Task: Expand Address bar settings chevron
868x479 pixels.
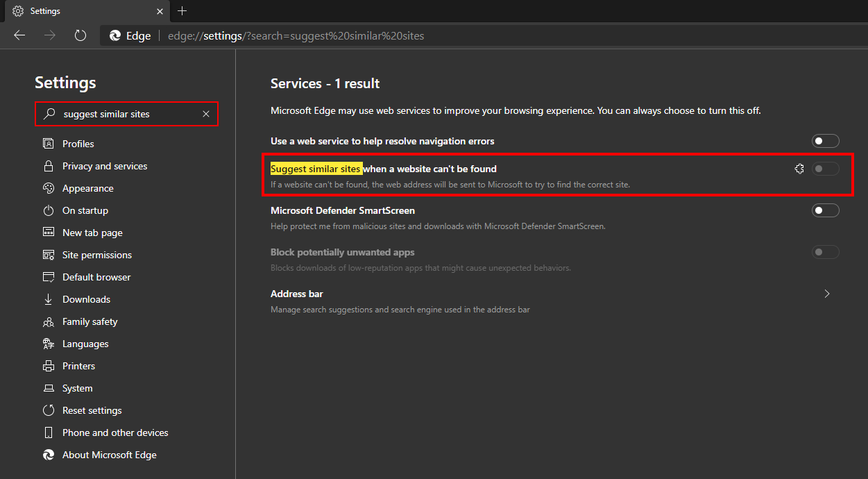Action: point(826,294)
